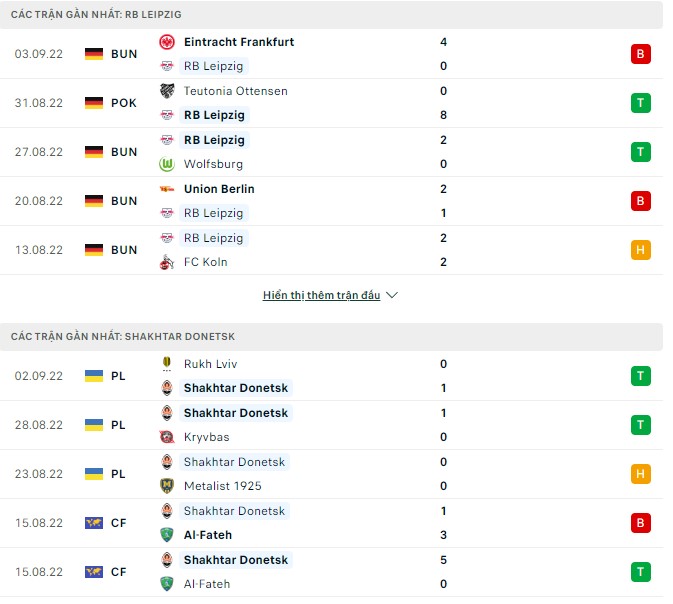Click the Ukrainian flag beside 02.09.22 PL

coord(94,376)
